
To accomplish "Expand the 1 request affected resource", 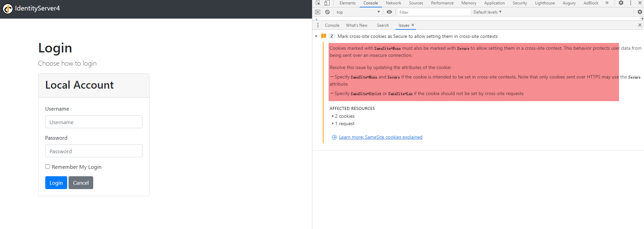I will click(344, 124).
